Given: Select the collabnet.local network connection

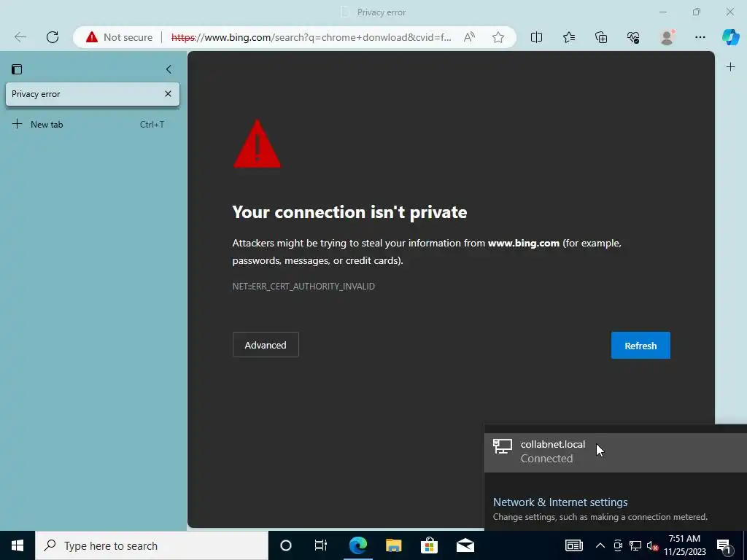Looking at the screenshot, I should [616, 451].
